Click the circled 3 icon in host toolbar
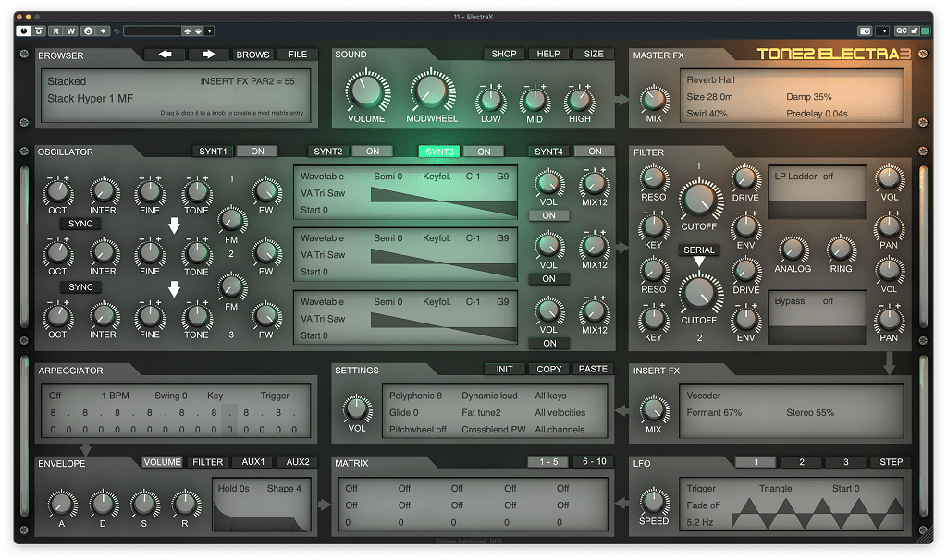Image resolution: width=947 pixels, height=560 pixels. (x=88, y=30)
